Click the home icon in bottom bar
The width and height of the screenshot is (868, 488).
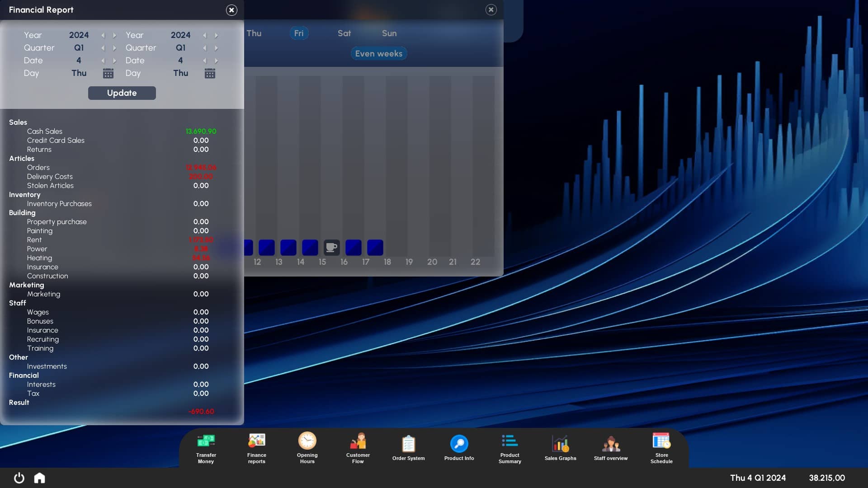coord(40,478)
